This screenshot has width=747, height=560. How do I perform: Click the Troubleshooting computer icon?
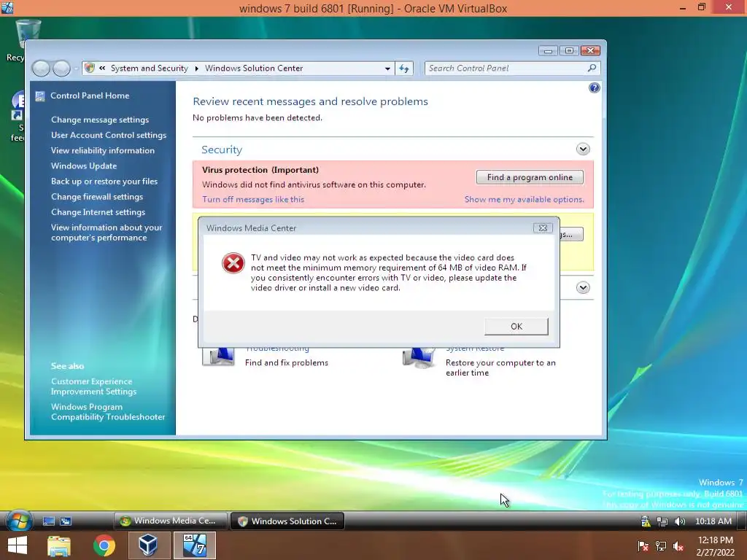pos(219,356)
